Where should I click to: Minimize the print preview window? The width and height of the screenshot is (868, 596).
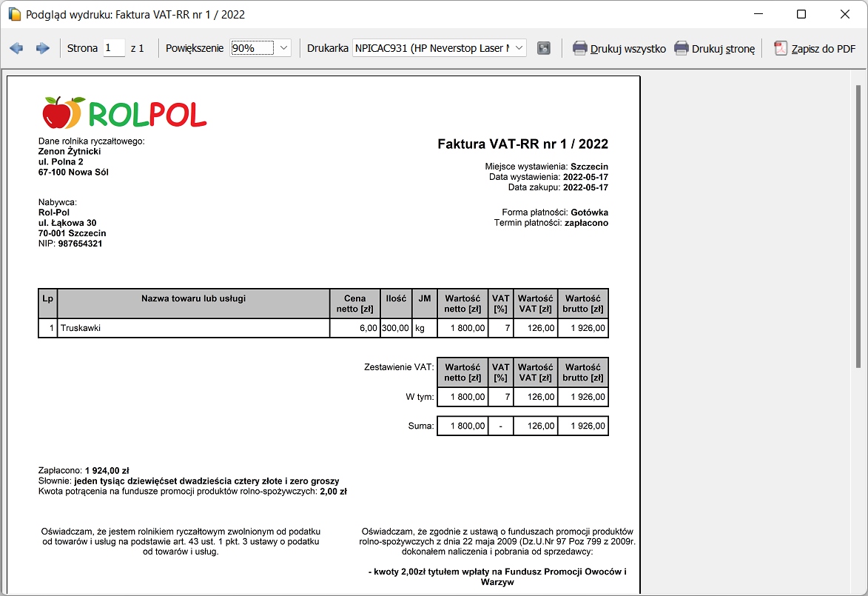click(x=758, y=14)
